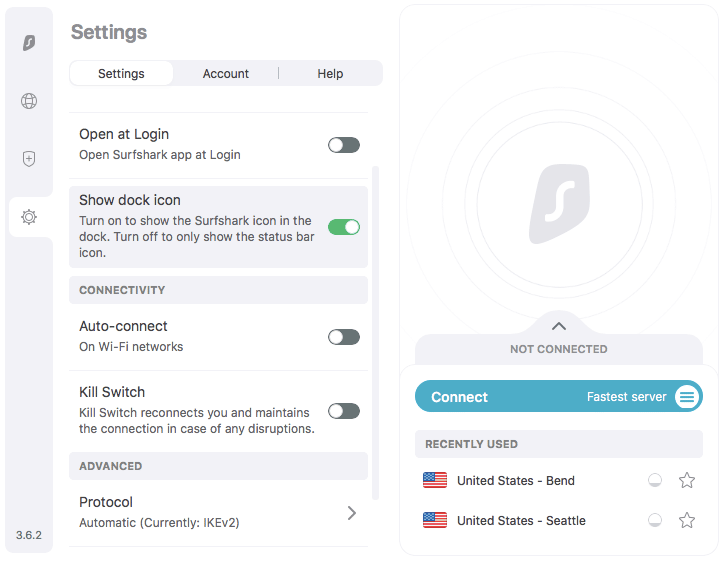Click the version number 3.6.2
This screenshot has height=563, width=725.
pos(29,535)
